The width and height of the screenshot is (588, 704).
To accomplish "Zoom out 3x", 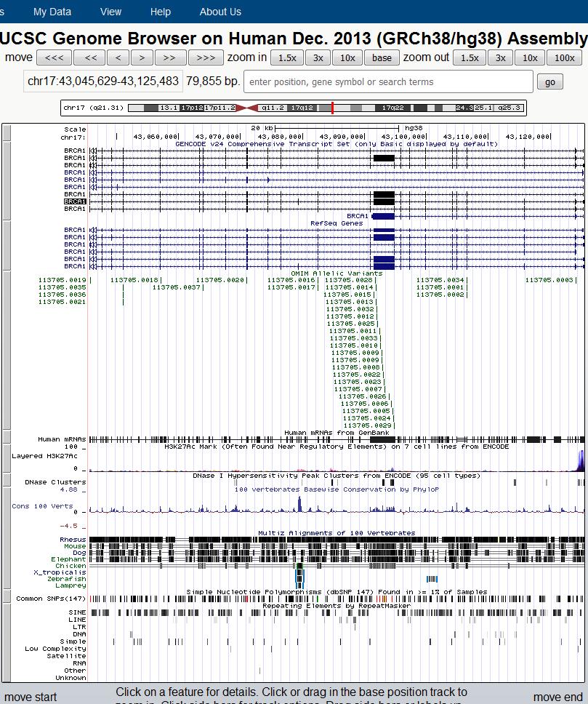I will [501, 58].
